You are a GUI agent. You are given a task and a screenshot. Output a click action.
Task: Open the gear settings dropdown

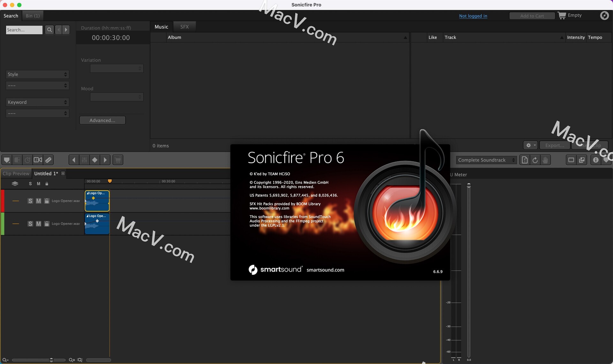point(531,145)
